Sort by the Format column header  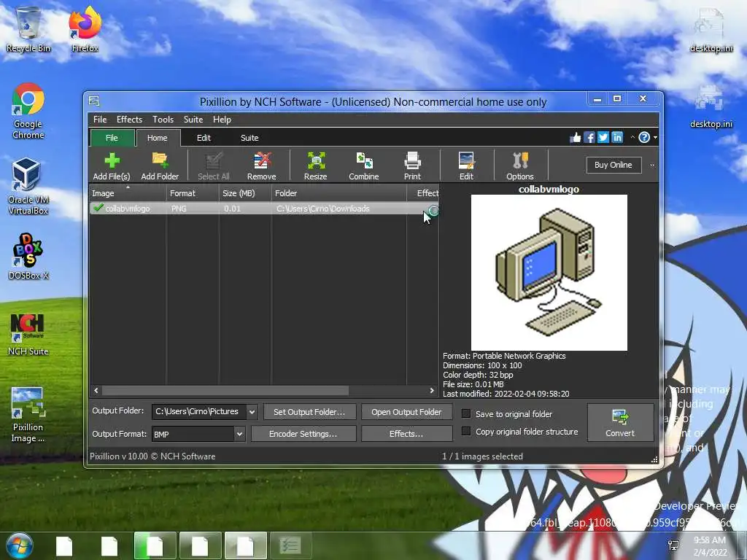coord(193,192)
